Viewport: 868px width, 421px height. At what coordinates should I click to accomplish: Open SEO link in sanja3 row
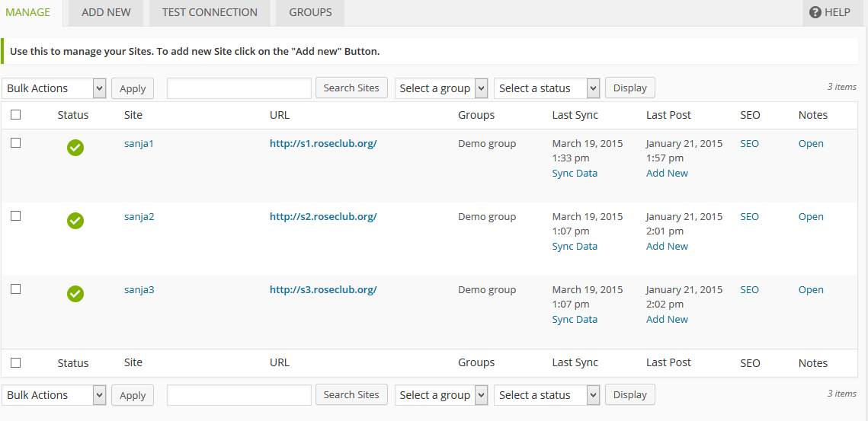[750, 289]
